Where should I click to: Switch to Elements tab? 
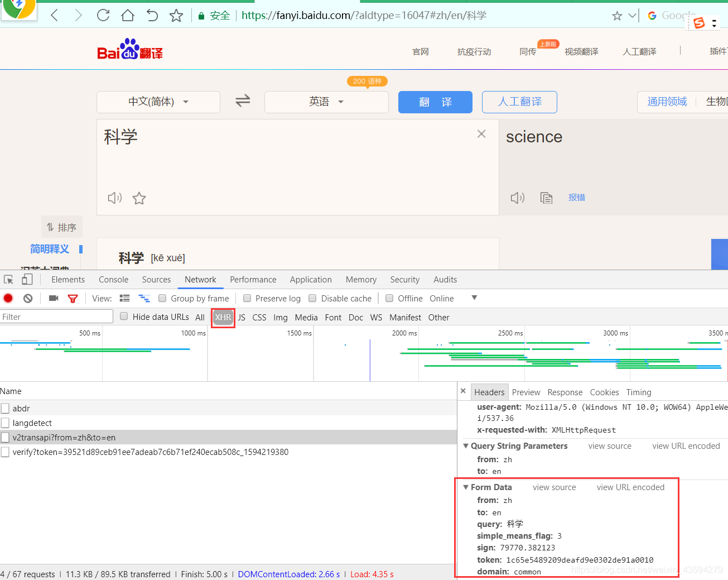[x=68, y=280]
